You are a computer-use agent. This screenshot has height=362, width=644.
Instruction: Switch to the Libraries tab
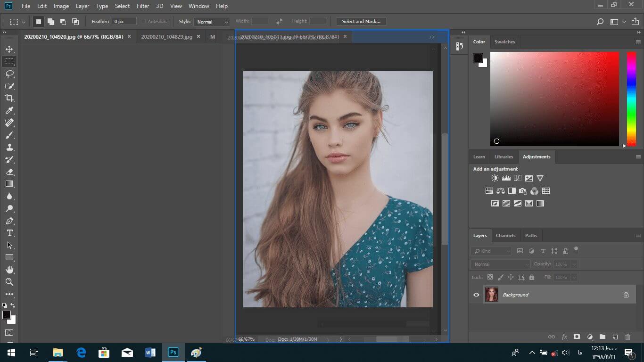click(x=504, y=156)
